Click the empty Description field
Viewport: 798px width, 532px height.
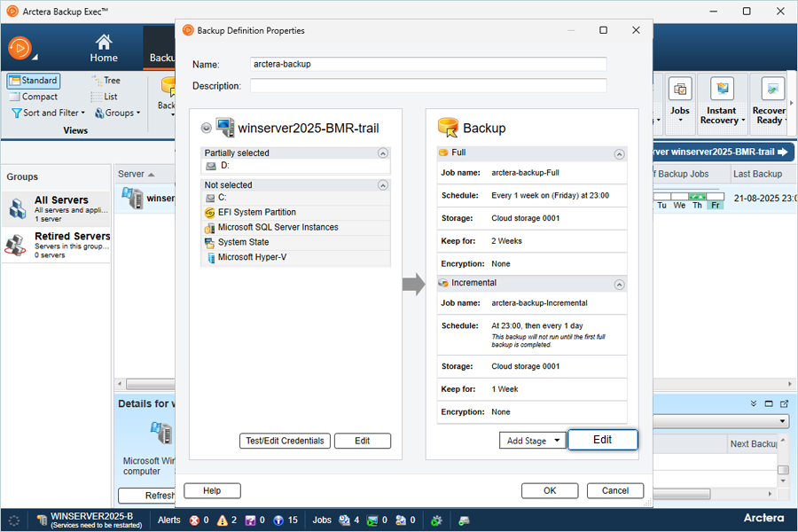428,85
